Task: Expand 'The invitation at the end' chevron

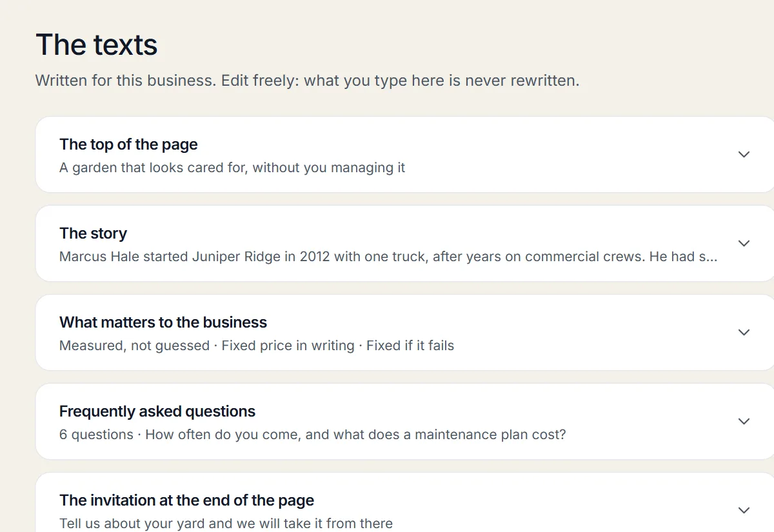Action: point(744,511)
